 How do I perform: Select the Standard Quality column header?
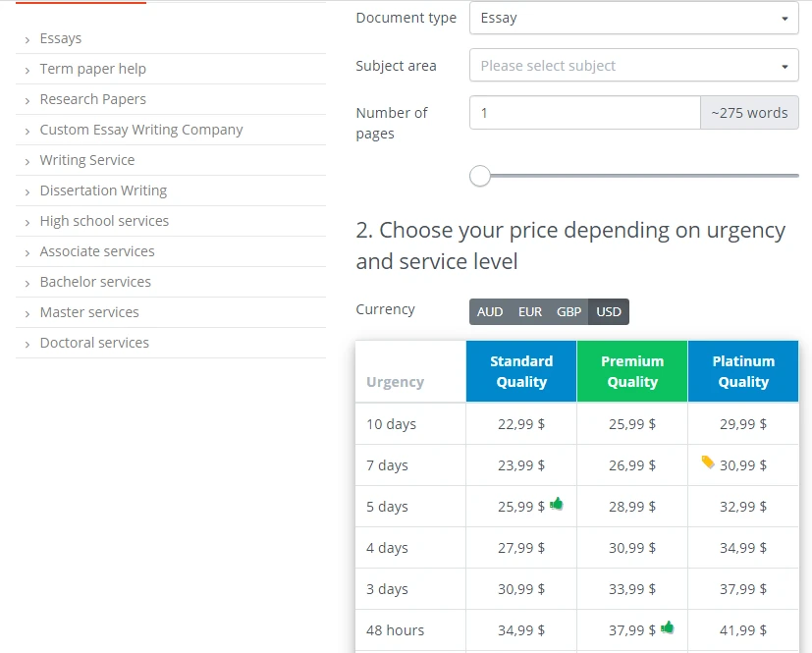521,371
